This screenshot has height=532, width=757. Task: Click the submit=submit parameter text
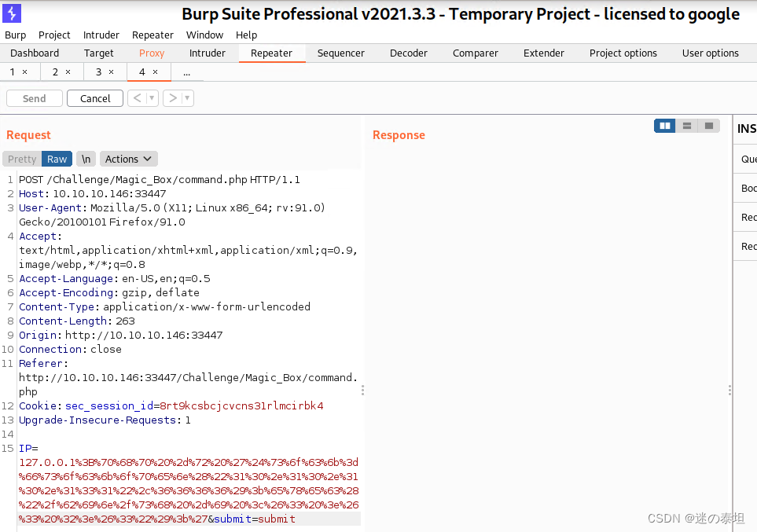click(x=255, y=519)
